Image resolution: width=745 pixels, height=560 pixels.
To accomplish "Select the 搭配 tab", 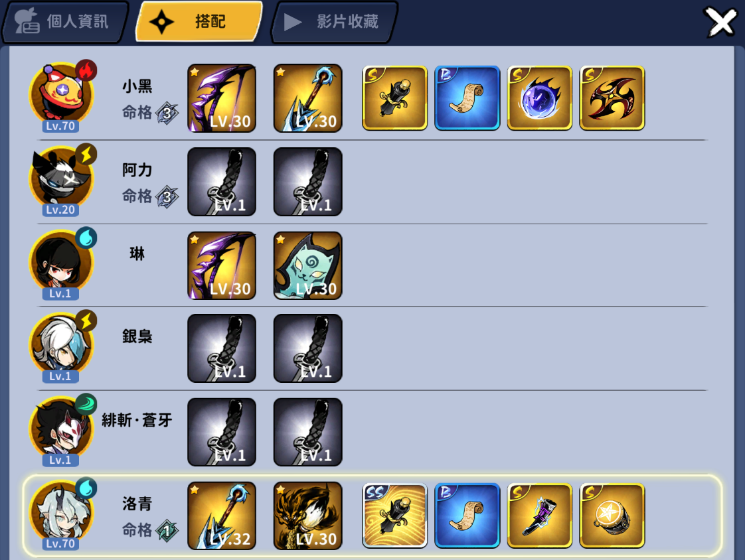I will (199, 22).
